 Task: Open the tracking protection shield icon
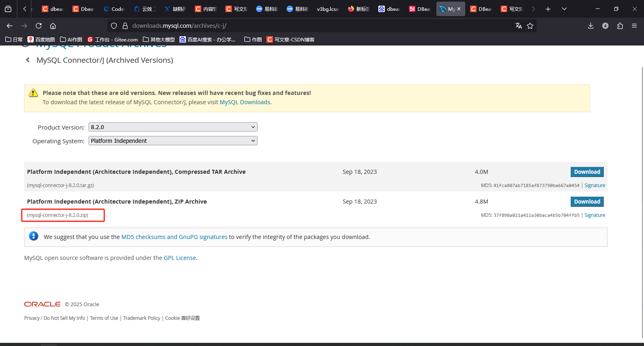pos(114,26)
